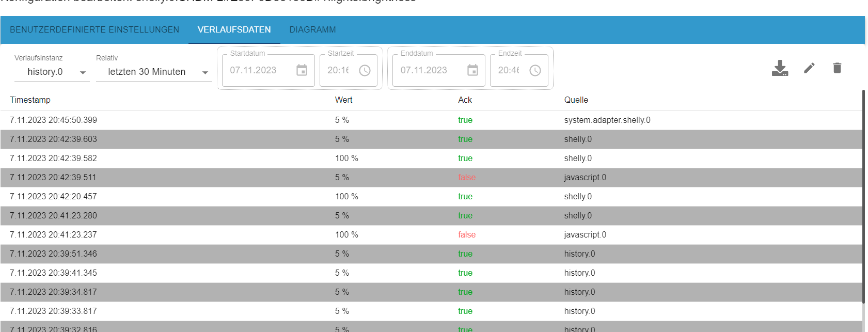Click the vertical table scrollbar
The width and height of the screenshot is (868, 332).
point(863,196)
